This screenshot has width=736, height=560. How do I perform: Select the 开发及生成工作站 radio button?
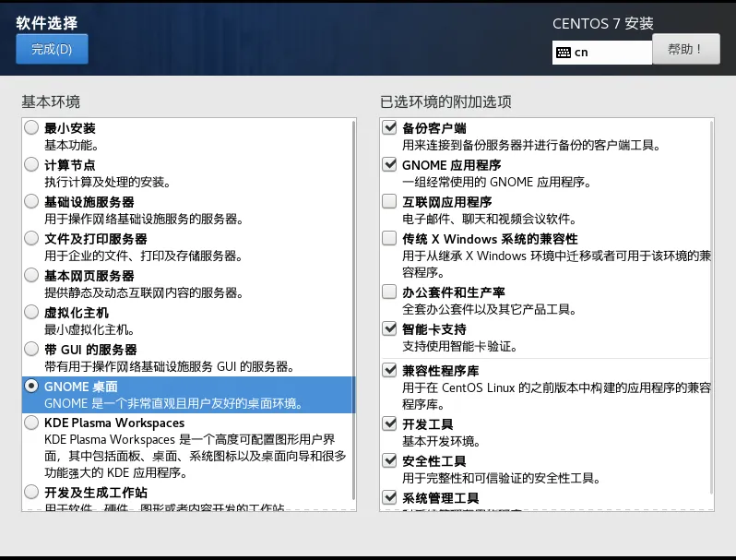click(31, 492)
